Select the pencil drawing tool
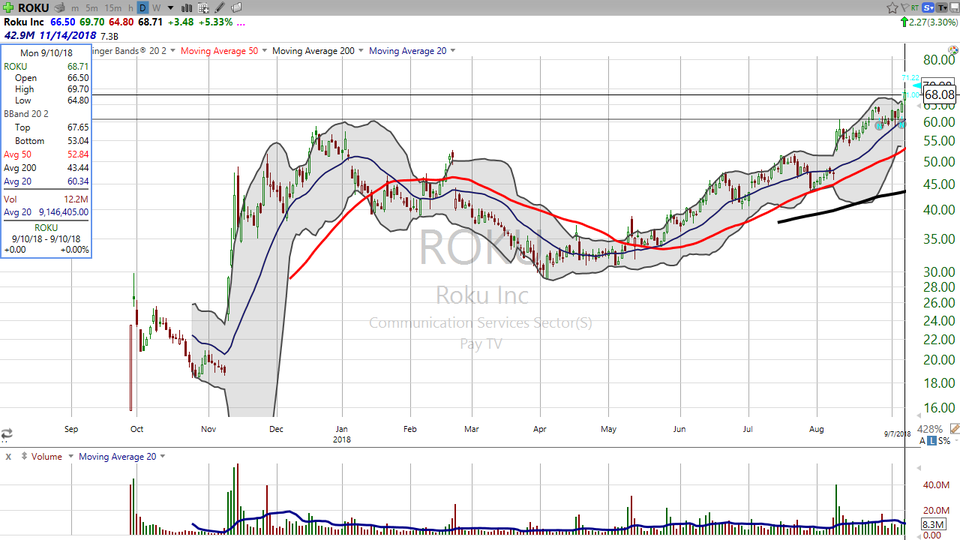This screenshot has width=960, height=540. tap(219, 8)
